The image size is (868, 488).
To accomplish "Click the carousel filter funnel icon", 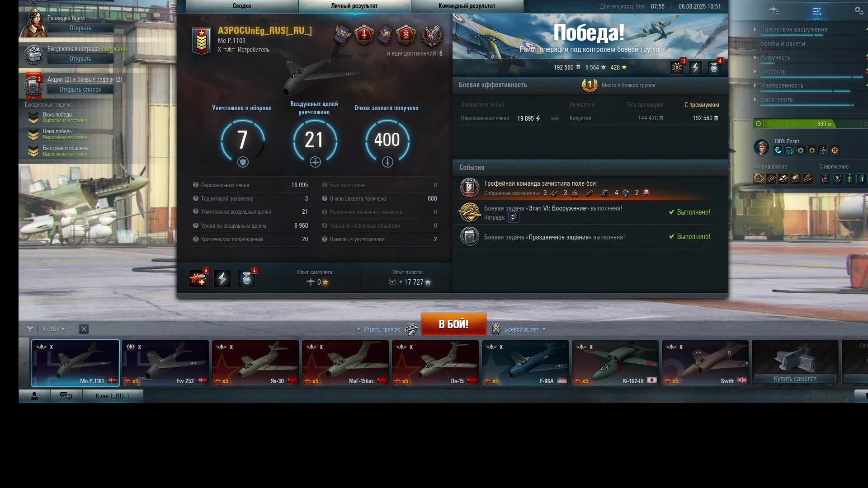I will [30, 329].
